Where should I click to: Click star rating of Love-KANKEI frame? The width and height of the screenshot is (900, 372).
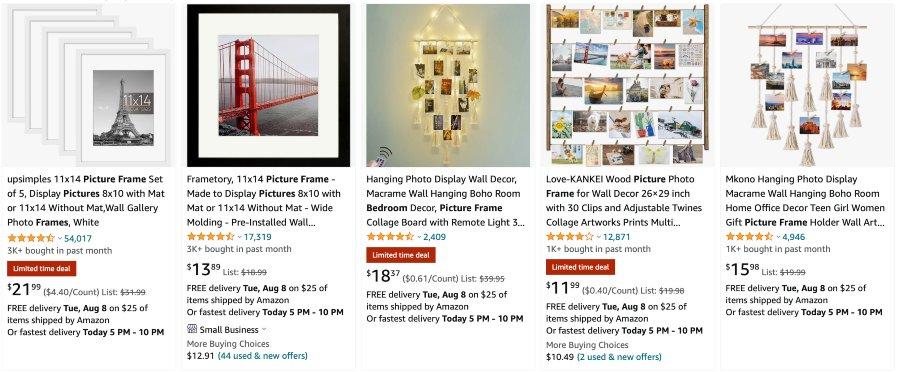tap(569, 236)
